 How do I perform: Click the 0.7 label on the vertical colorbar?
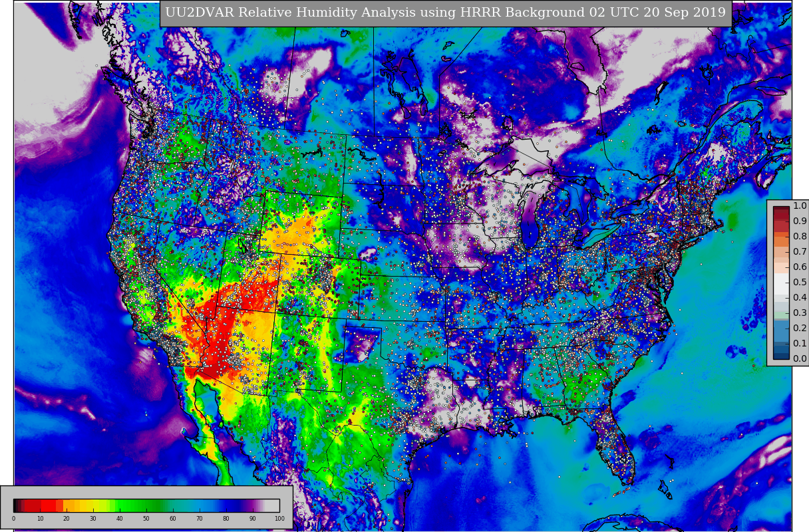pos(800,251)
